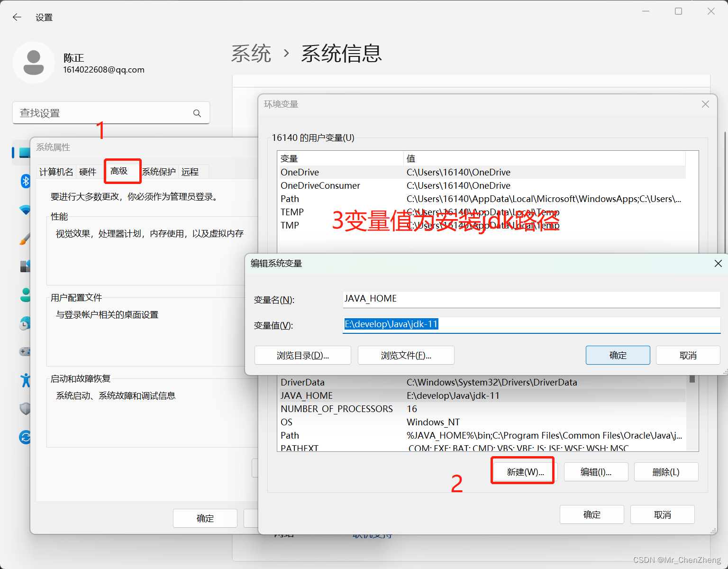Select OneDrive user variable row
The height and width of the screenshot is (569, 728).
[482, 172]
